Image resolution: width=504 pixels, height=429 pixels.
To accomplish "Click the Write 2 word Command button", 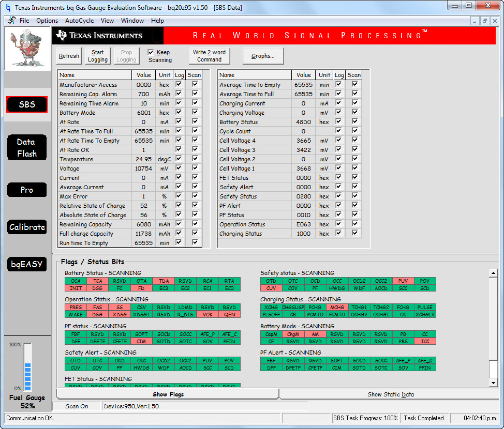I will pyautogui.click(x=209, y=56).
